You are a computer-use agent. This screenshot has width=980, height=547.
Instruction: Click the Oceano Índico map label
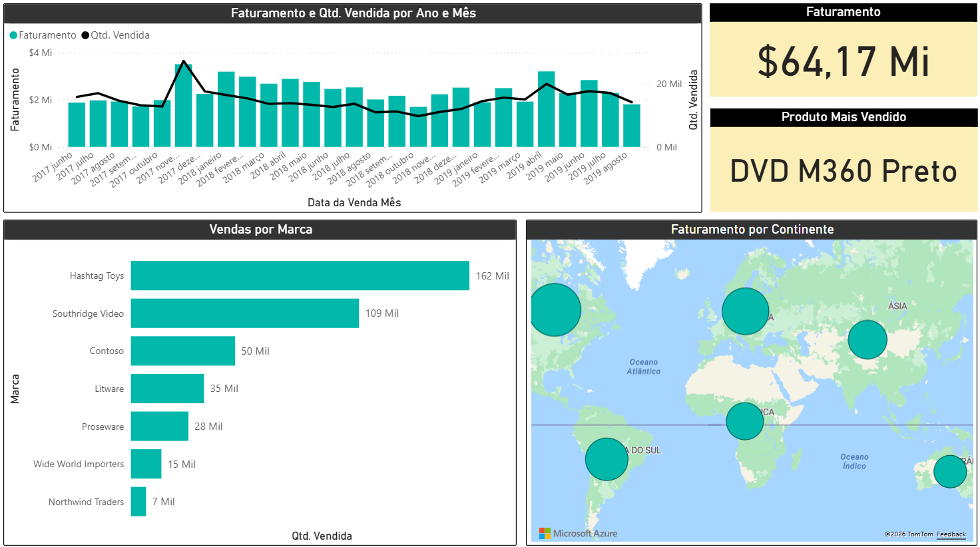854,461
